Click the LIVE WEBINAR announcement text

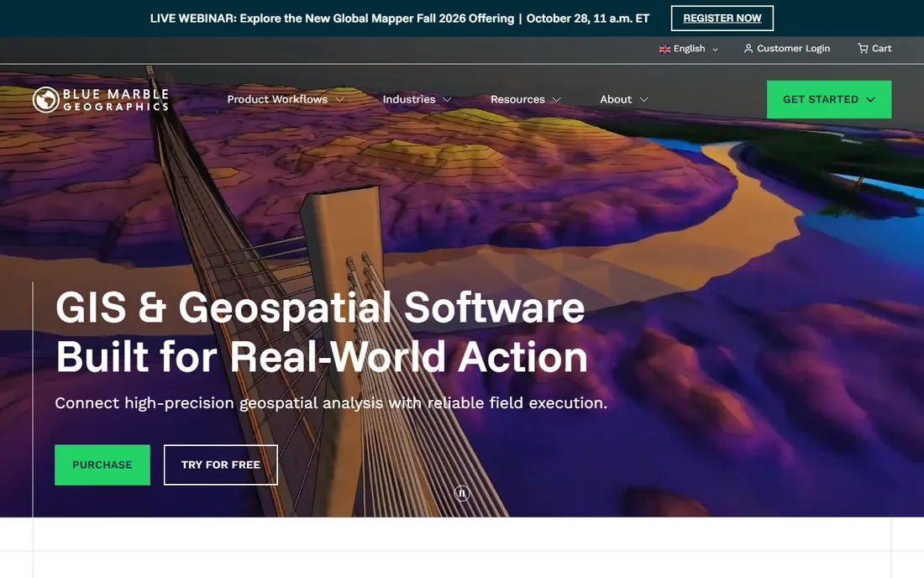click(400, 18)
